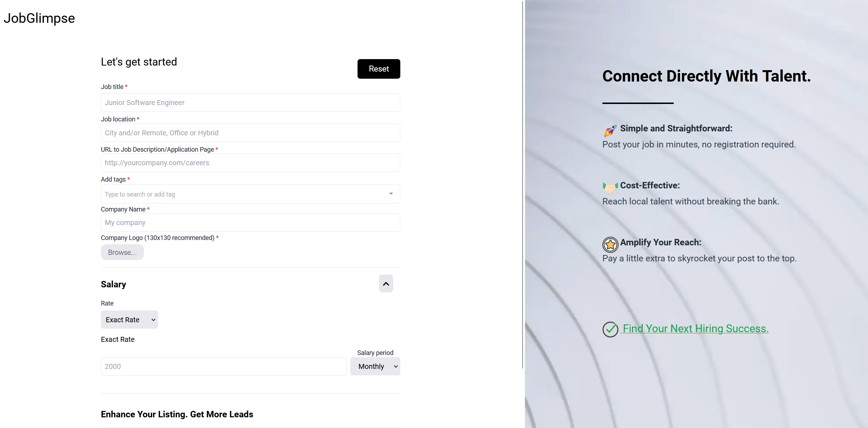Viewport: 868px width, 428px height.
Task: Enter URL in Job Description field
Action: coord(250,163)
